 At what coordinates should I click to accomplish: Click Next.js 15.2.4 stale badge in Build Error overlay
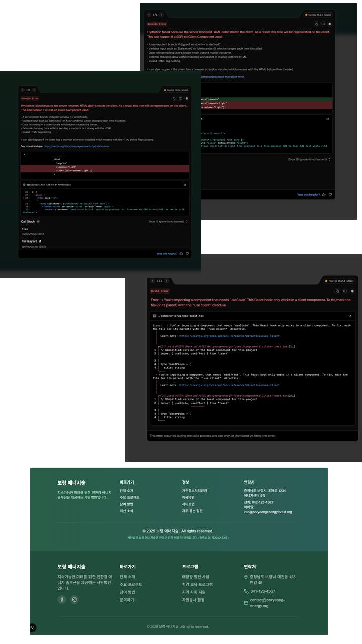[340, 281]
